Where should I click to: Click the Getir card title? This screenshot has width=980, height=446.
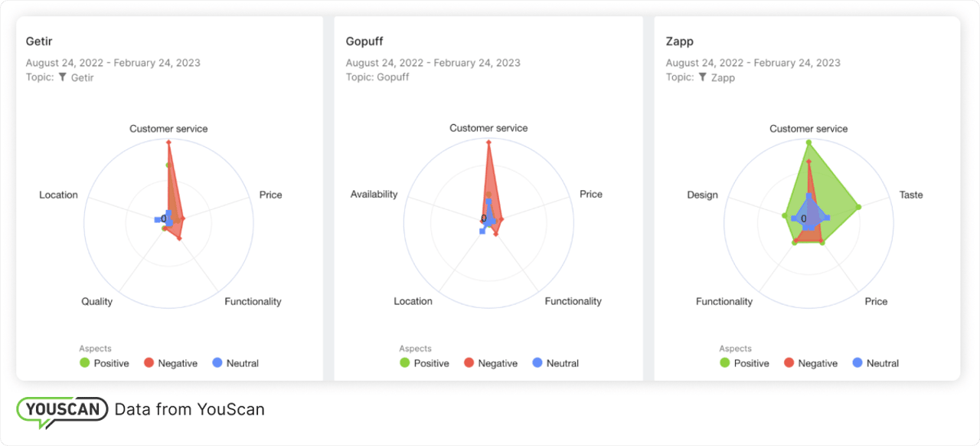[x=39, y=41]
